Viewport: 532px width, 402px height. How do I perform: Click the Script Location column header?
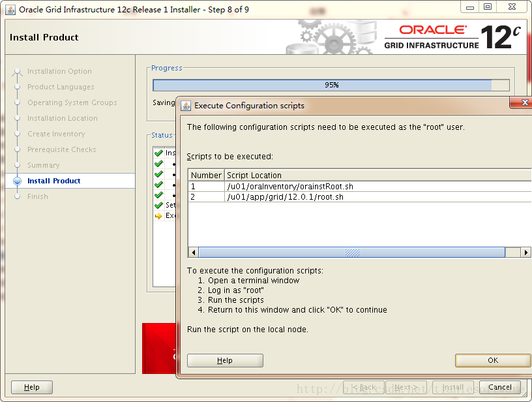point(378,175)
